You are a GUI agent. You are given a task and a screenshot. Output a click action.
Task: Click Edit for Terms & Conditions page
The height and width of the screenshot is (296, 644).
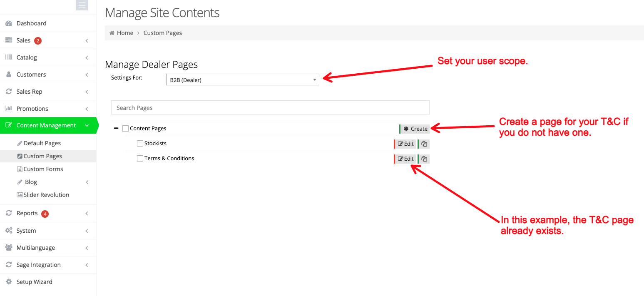[405, 159]
